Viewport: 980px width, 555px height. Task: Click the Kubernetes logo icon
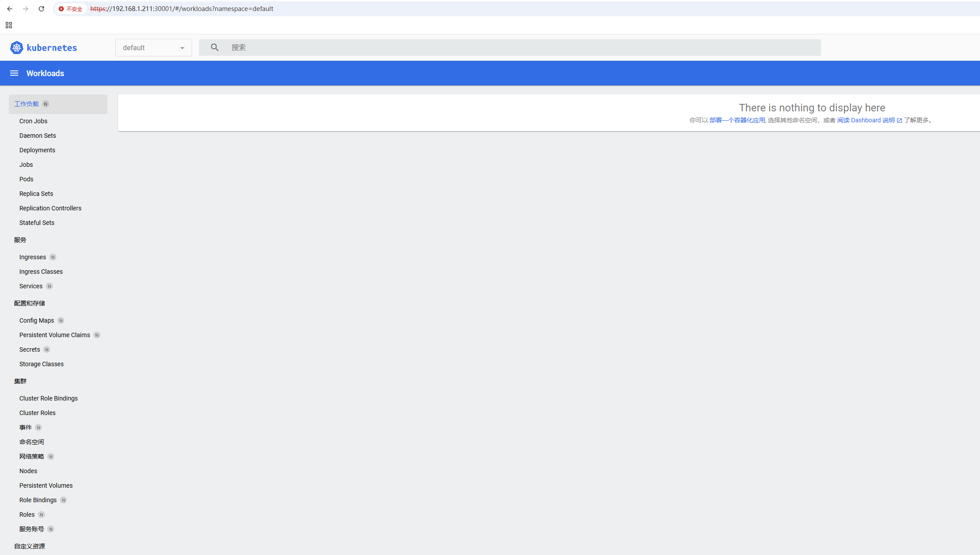(17, 48)
